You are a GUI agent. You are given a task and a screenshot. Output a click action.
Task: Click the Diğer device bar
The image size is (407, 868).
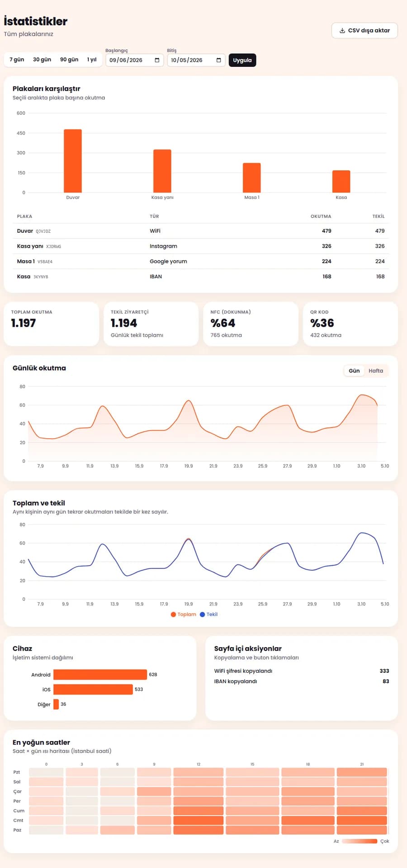click(x=56, y=704)
